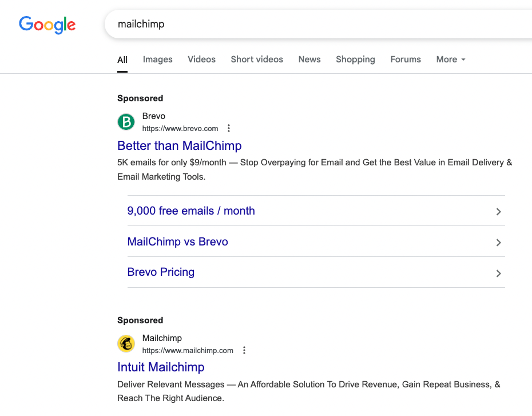532x416 pixels.
Task: Open the MailChimp vs Brevo link
Action: tap(177, 241)
